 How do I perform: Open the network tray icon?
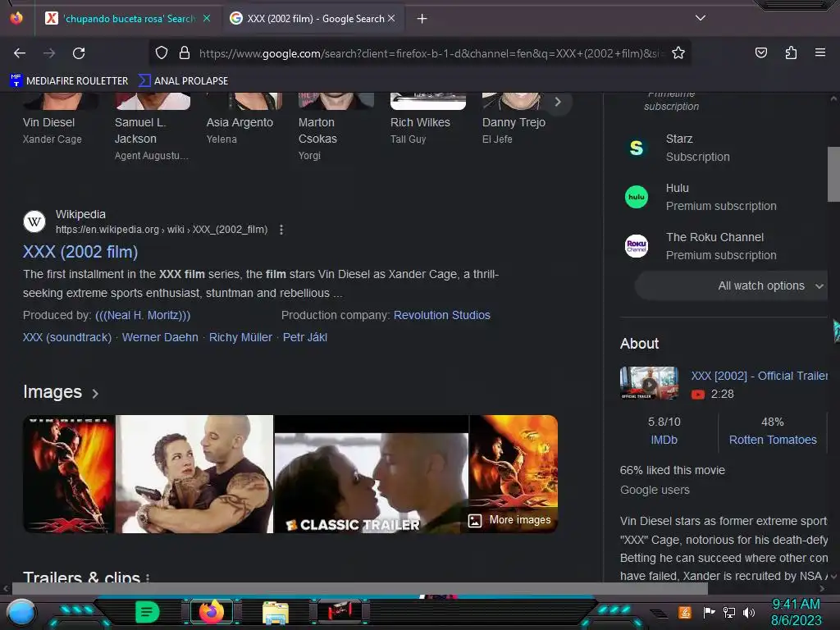tap(729, 612)
